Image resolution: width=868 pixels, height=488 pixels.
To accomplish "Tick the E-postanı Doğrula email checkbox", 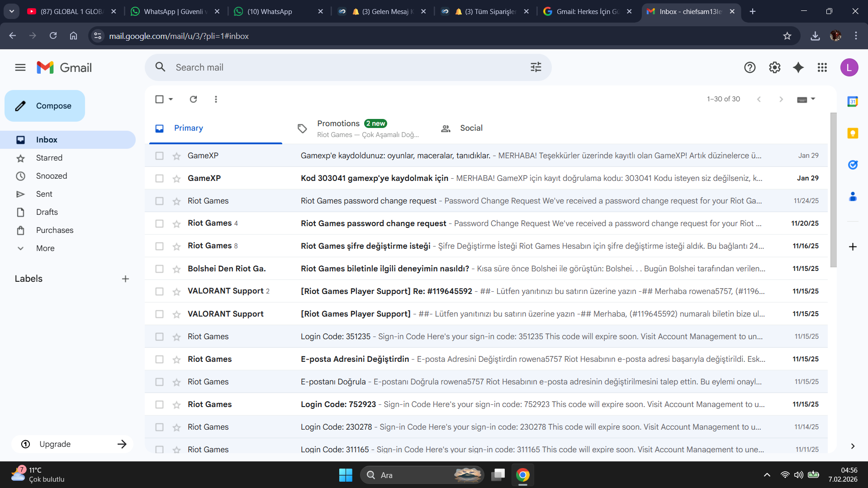I will [159, 382].
